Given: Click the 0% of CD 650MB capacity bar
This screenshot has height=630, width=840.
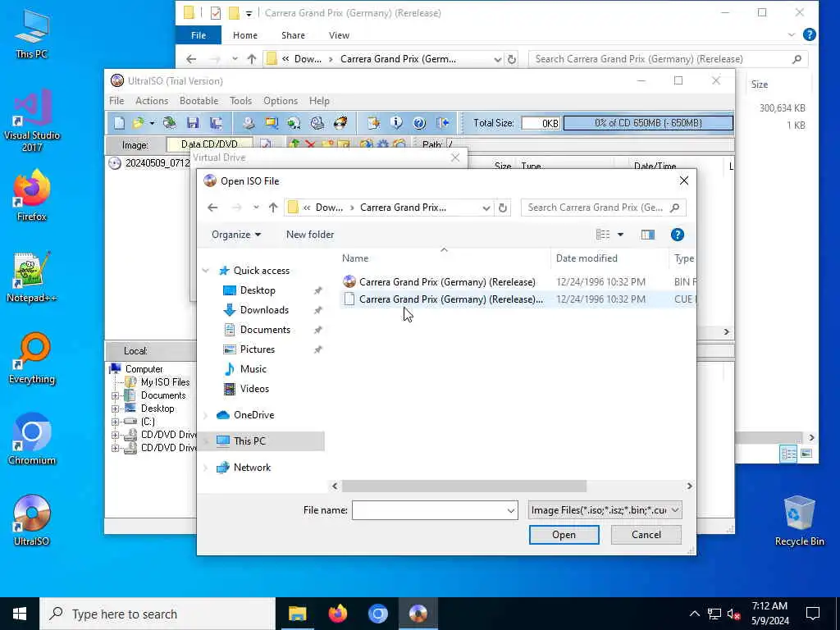Looking at the screenshot, I should pyautogui.click(x=648, y=123).
